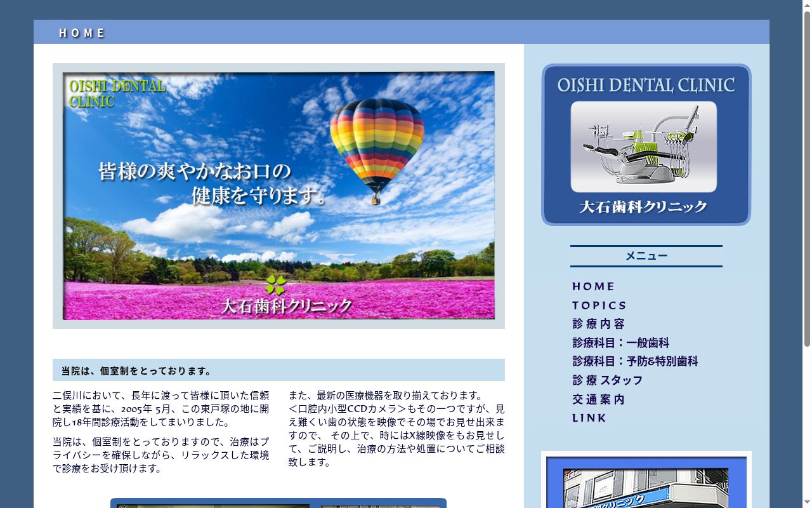Click the dental chair picture in logo

point(643,147)
